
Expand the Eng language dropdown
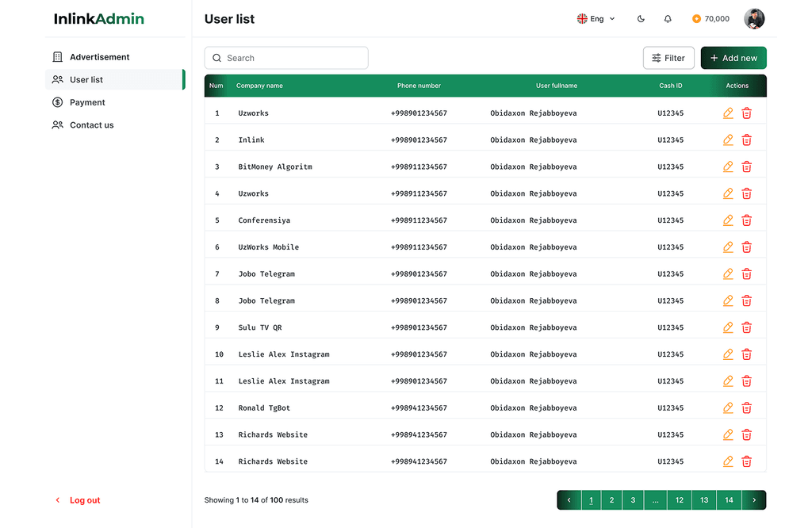click(596, 19)
